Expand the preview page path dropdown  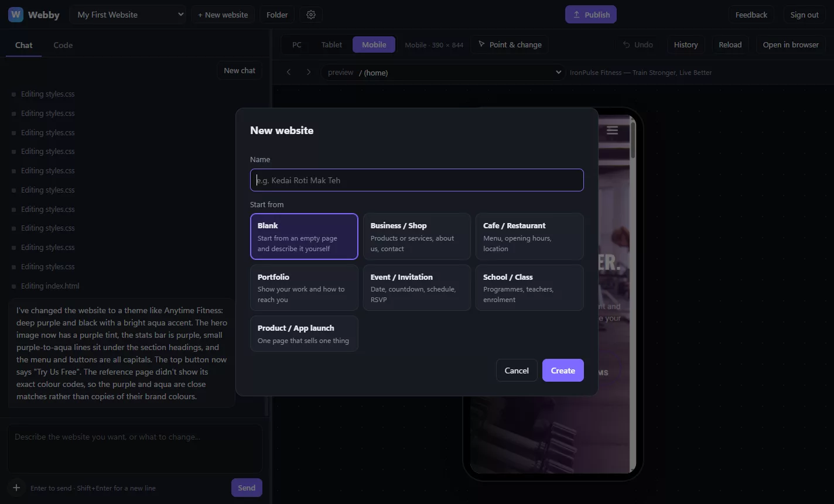[x=443, y=72]
